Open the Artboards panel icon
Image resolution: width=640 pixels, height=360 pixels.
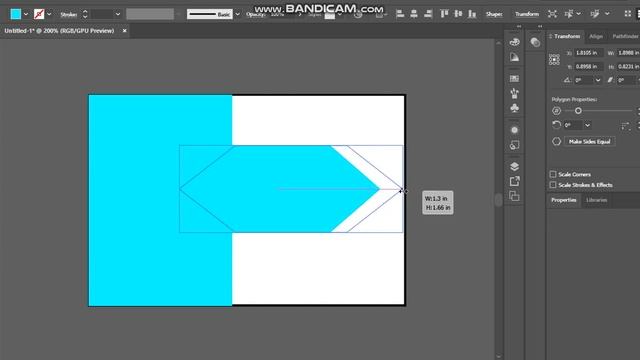[514, 196]
